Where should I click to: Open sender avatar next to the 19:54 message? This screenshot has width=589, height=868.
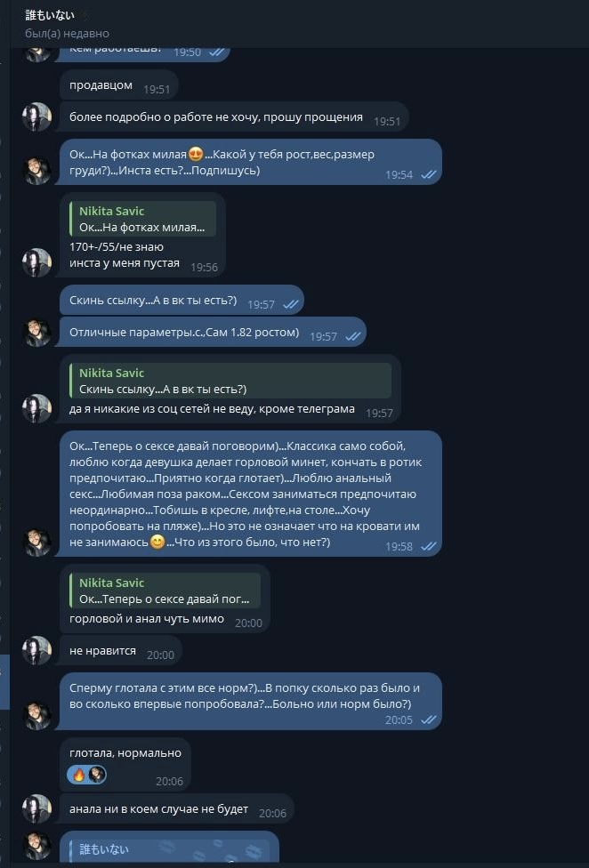[x=36, y=171]
